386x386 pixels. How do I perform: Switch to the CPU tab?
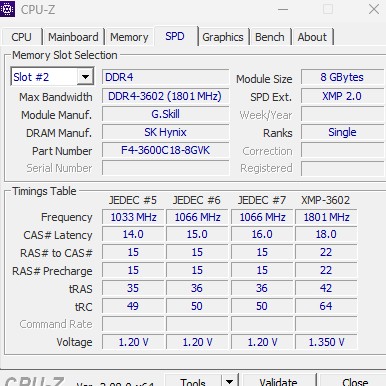click(x=21, y=37)
